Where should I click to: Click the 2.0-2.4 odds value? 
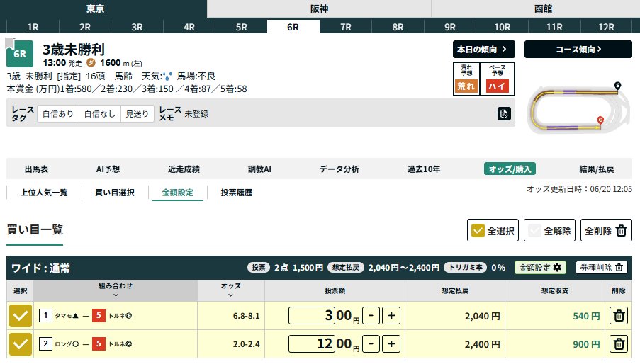pos(246,344)
